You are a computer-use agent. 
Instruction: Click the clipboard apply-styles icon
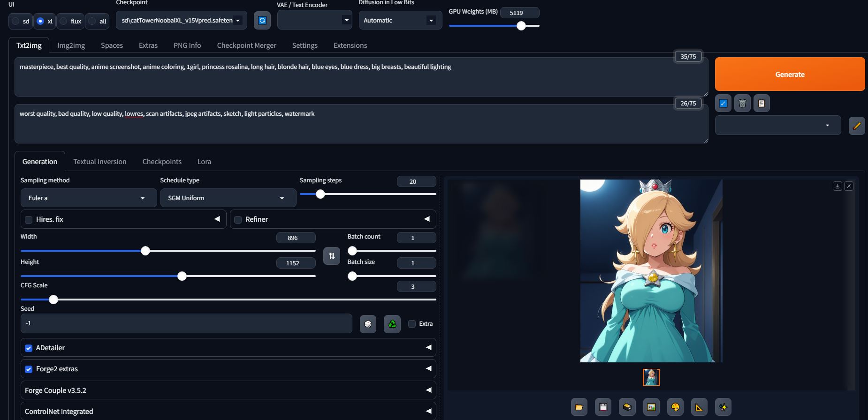[x=761, y=103]
